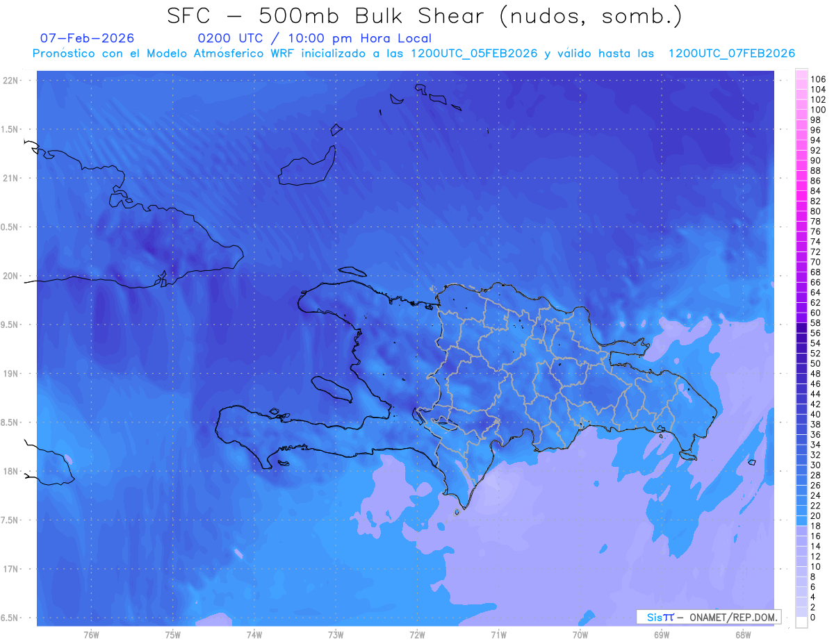
Task: Click the '4' value on the color scale
Action: [813, 597]
